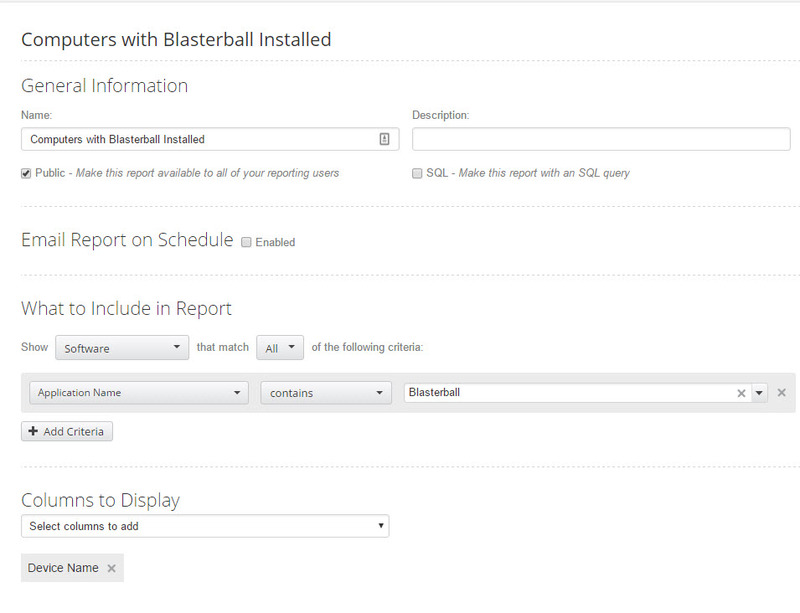
Task: Select the Device Name column chip
Action: click(x=63, y=567)
